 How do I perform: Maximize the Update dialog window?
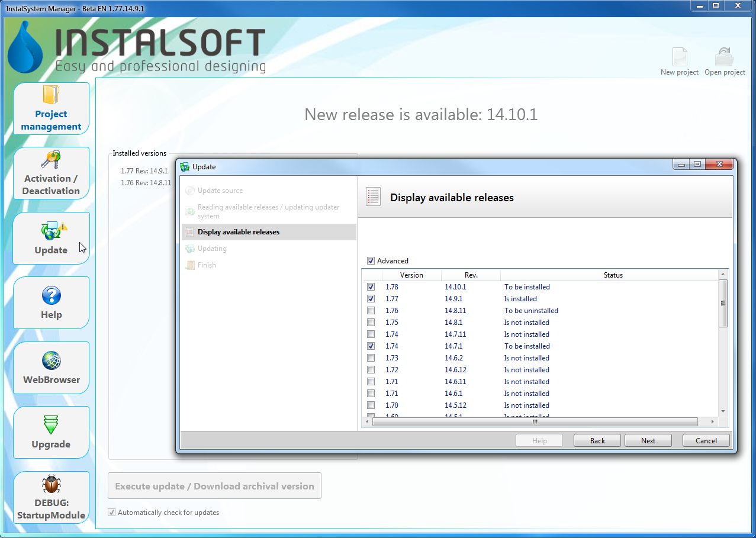(697, 165)
